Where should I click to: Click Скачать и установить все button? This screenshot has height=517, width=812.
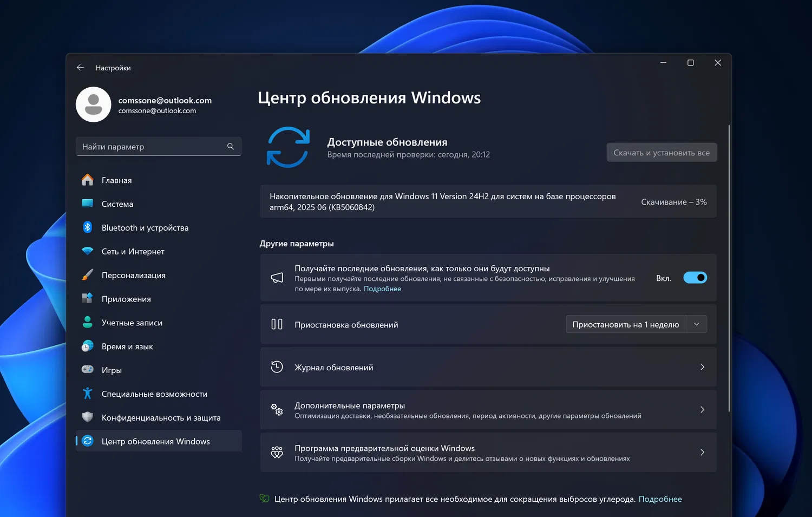tap(662, 153)
